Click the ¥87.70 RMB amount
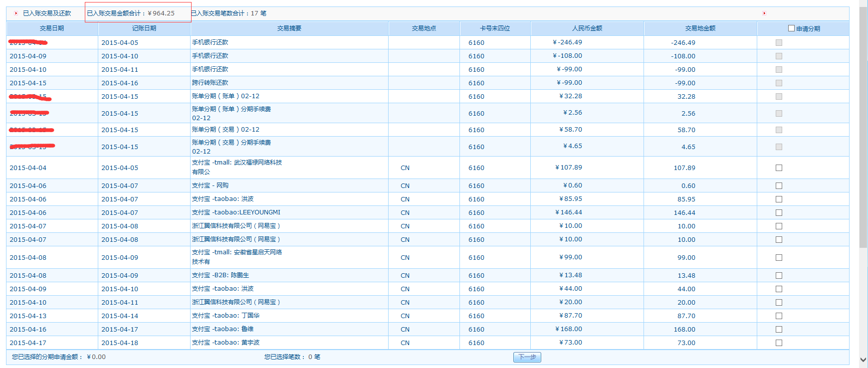This screenshot has width=868, height=368. click(x=571, y=316)
